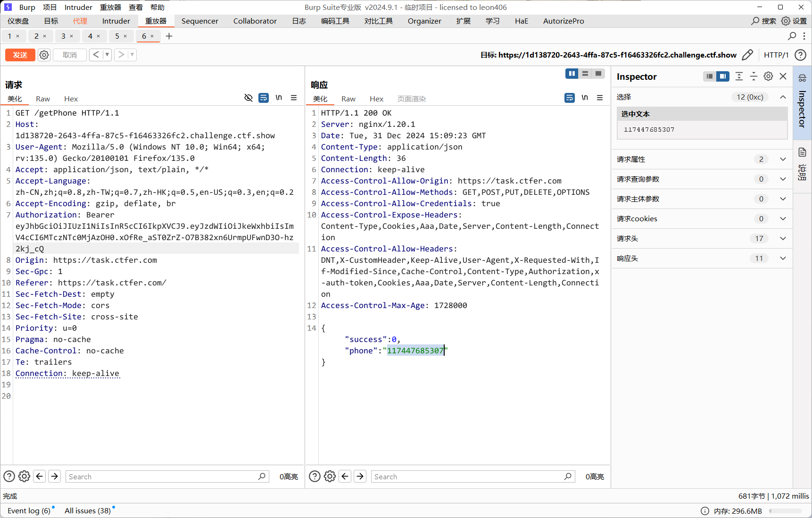
Task: Expand the 请求属性 section
Action: pyautogui.click(x=783, y=159)
